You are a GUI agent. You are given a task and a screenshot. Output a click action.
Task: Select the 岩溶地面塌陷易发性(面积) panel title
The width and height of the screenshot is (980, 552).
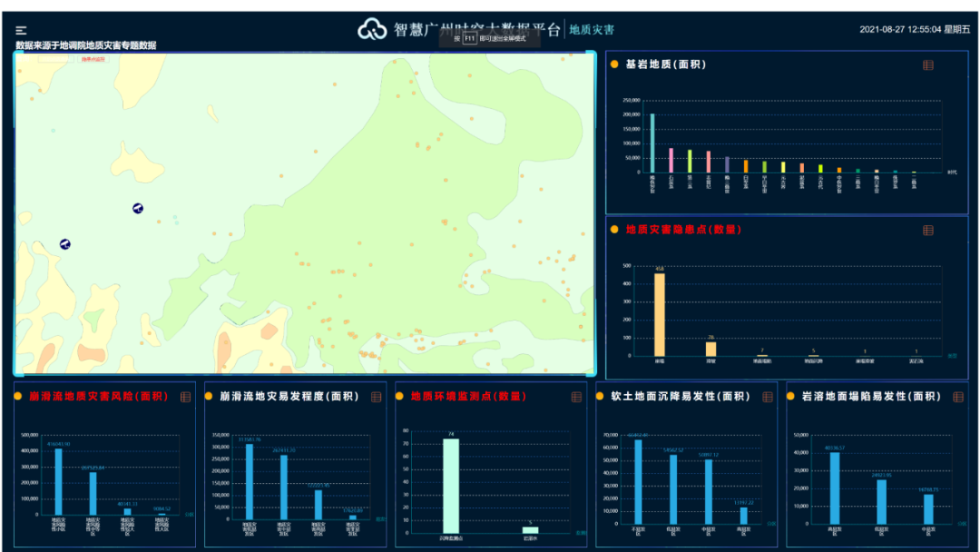pos(871,397)
